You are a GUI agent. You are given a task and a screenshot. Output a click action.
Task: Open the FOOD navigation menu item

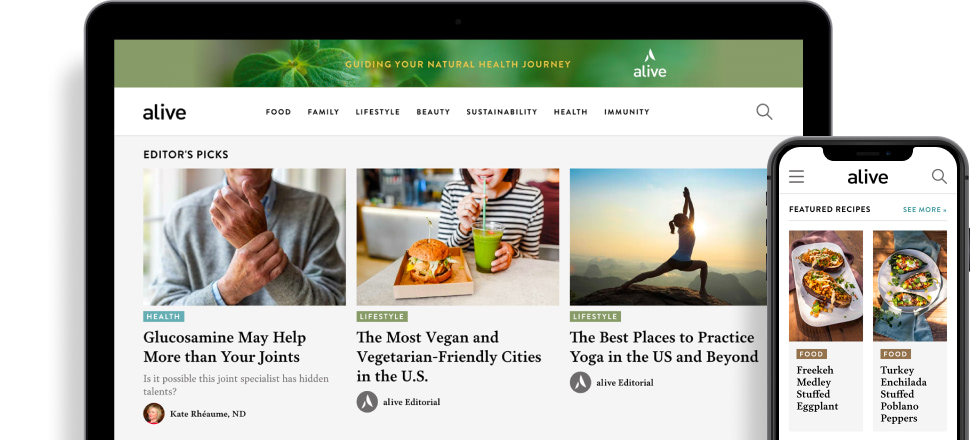(x=278, y=112)
